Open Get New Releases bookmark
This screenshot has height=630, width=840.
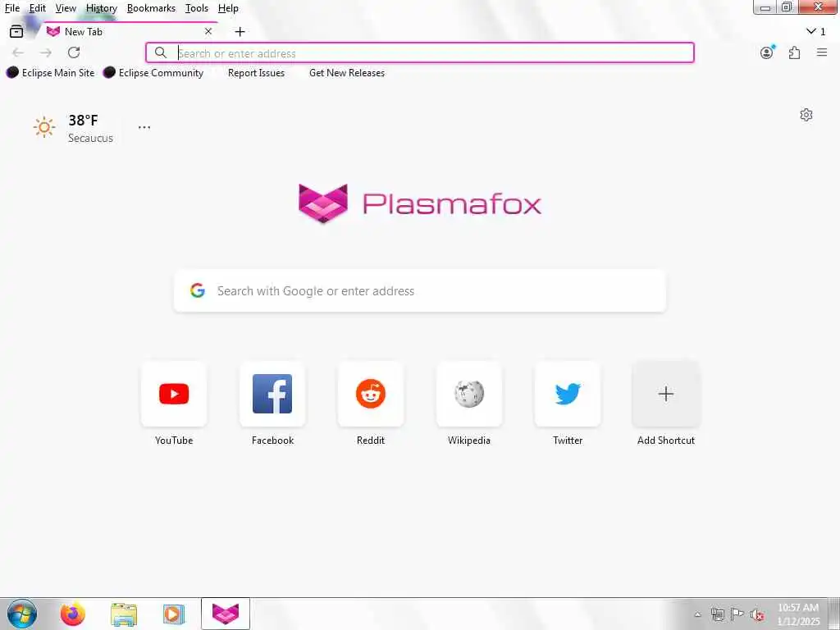347,73
